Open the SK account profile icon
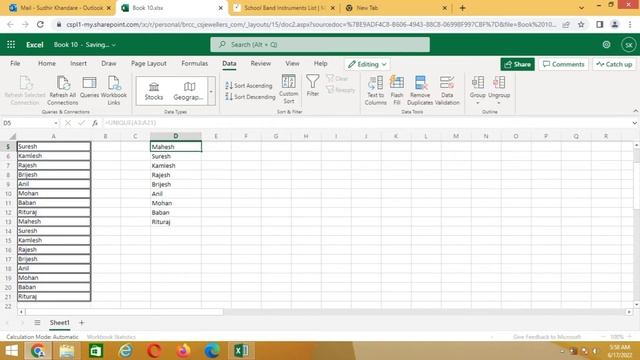The image size is (640, 360). click(x=629, y=44)
